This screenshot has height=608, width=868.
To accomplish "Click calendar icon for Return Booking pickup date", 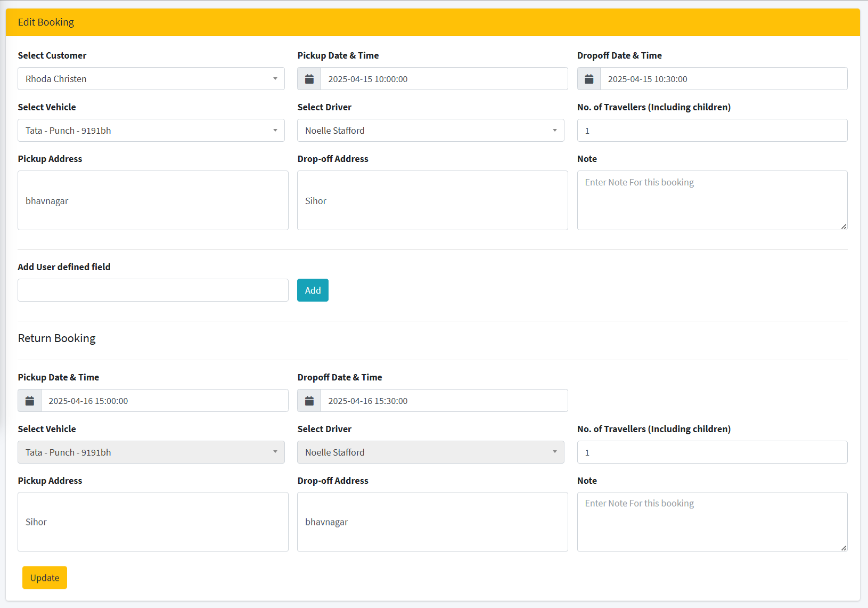I will coord(30,401).
